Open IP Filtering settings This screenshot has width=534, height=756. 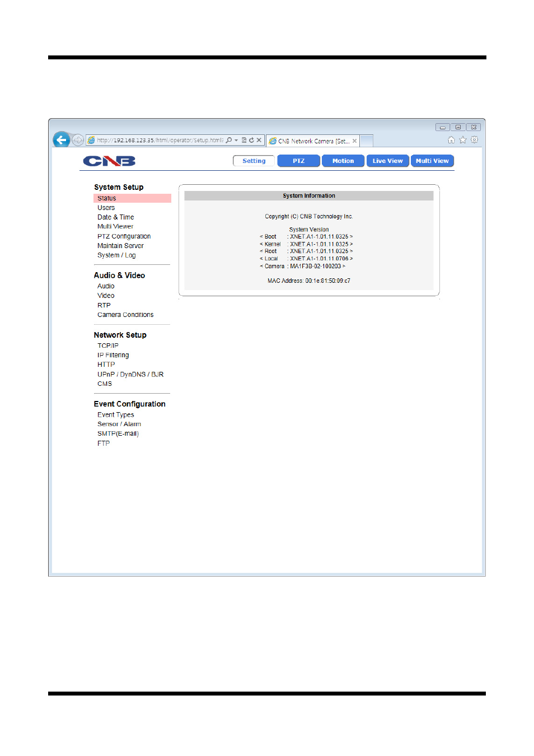pyautogui.click(x=113, y=355)
